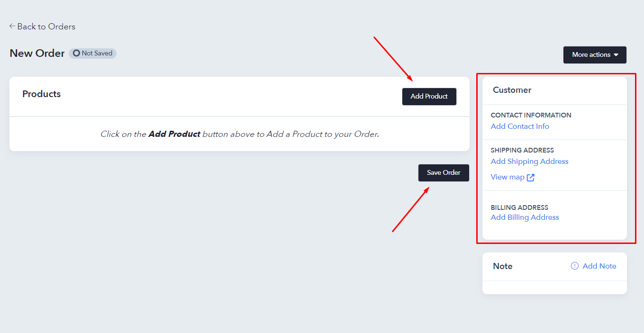Open the View map link
The height and width of the screenshot is (333, 644).
[x=508, y=177]
